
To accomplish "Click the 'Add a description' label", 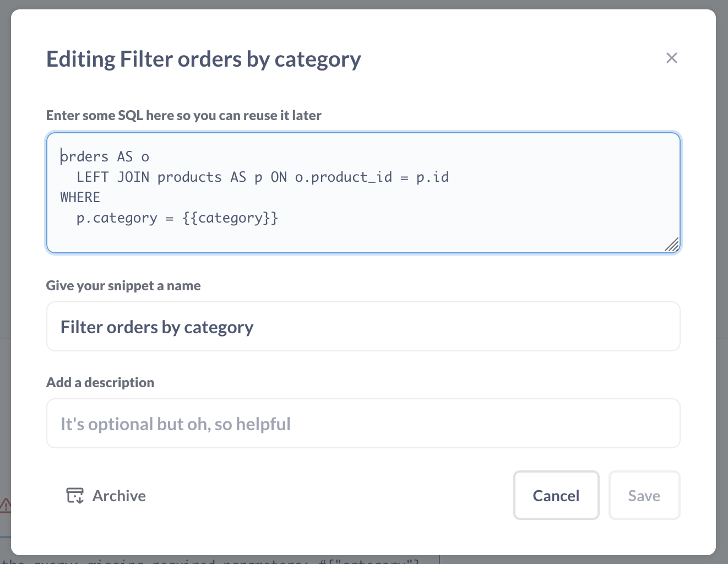I will [x=100, y=383].
